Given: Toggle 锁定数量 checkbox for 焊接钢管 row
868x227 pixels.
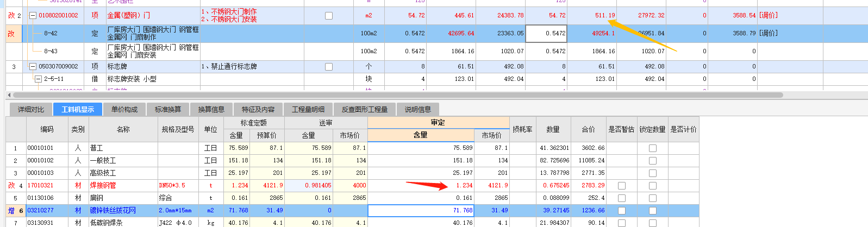Looking at the screenshot, I should pos(653,186).
